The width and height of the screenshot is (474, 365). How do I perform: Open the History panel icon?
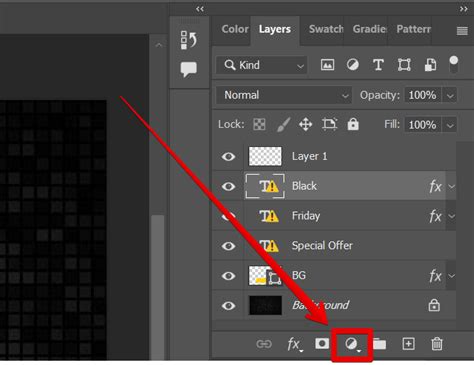[189, 40]
